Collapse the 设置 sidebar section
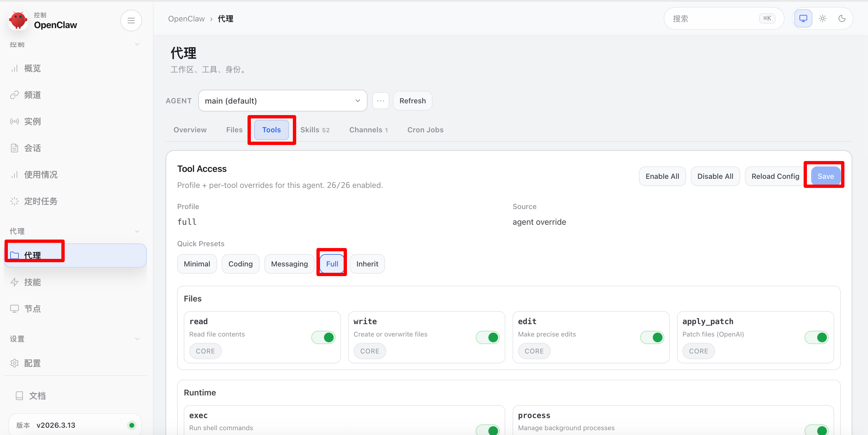The image size is (868, 435). click(x=137, y=339)
